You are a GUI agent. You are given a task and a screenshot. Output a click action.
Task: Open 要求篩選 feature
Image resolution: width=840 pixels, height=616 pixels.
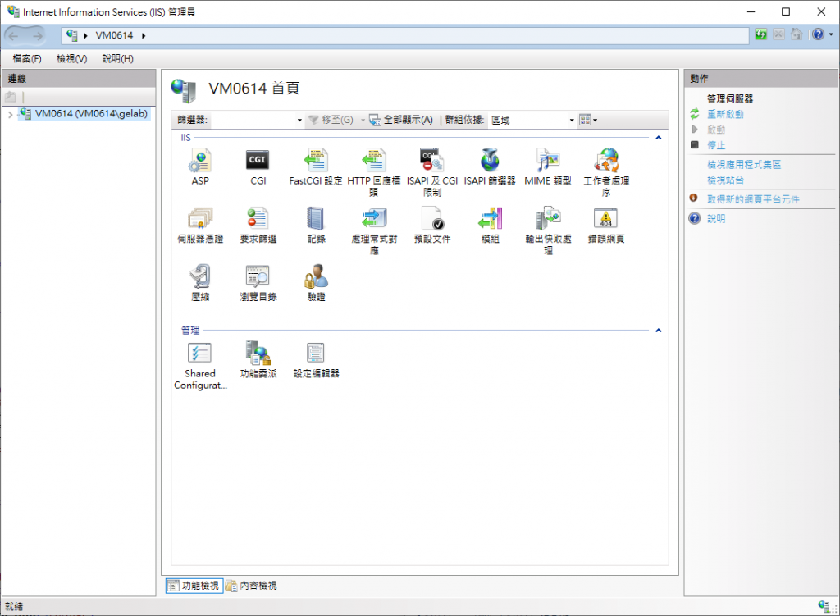click(x=258, y=225)
